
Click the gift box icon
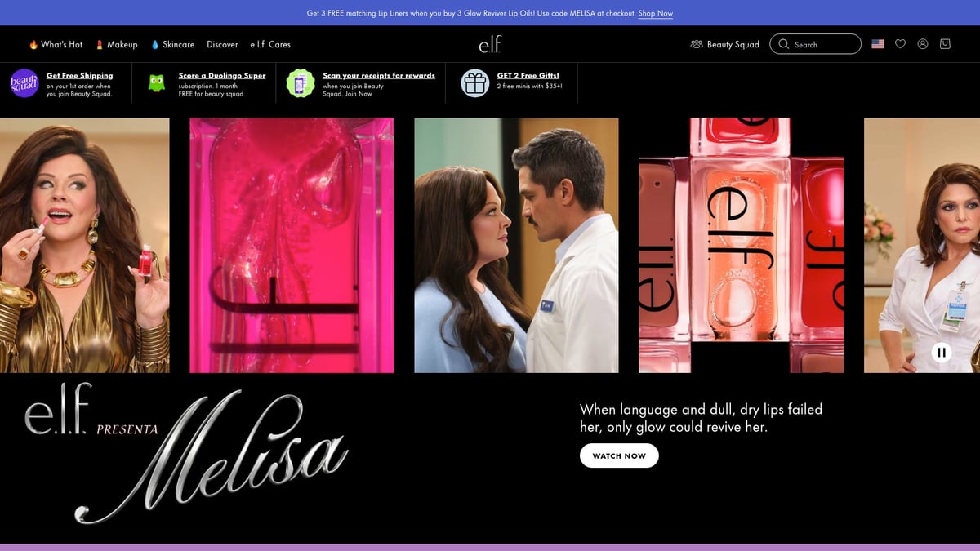[474, 83]
